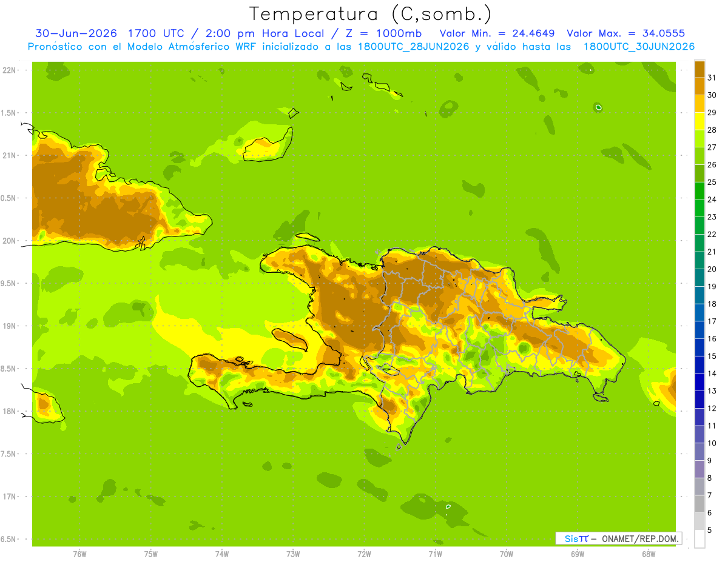The width and height of the screenshot is (728, 562).
Task: Click the blue swatch between colorbar 15 and 16
Action: (700, 347)
